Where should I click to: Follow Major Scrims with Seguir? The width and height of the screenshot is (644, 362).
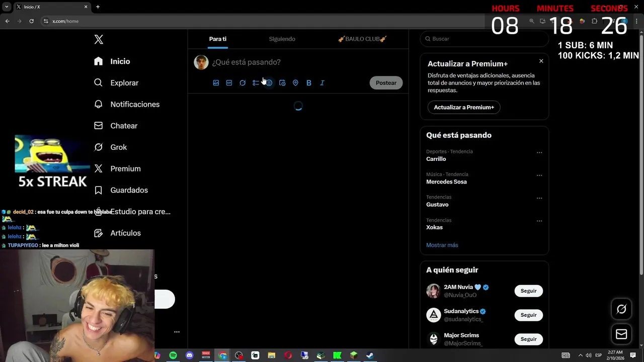pyautogui.click(x=528, y=339)
